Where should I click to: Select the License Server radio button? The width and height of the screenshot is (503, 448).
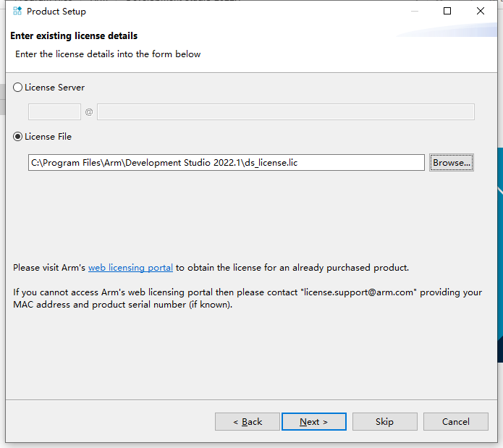[x=18, y=88]
